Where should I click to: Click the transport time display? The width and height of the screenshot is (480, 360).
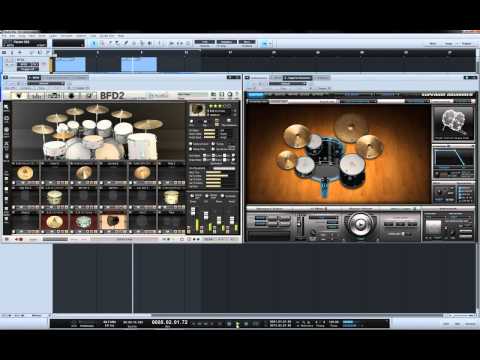tap(169, 323)
